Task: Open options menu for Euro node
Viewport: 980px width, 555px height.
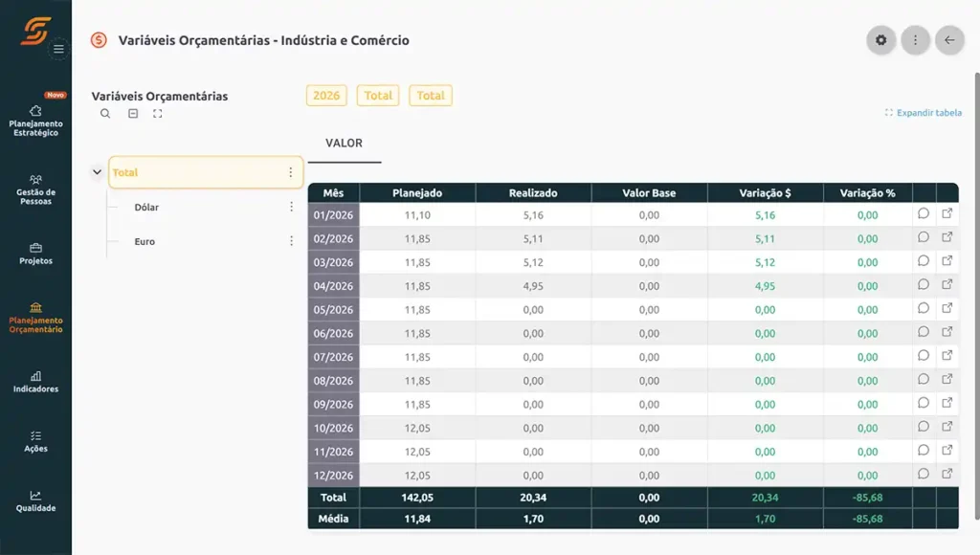Action: pos(291,241)
